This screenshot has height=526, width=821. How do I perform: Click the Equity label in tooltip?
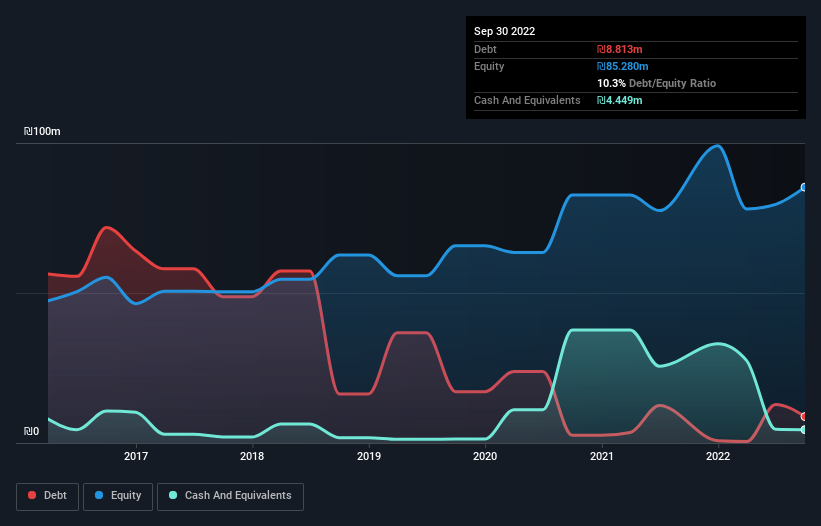tap(489, 66)
